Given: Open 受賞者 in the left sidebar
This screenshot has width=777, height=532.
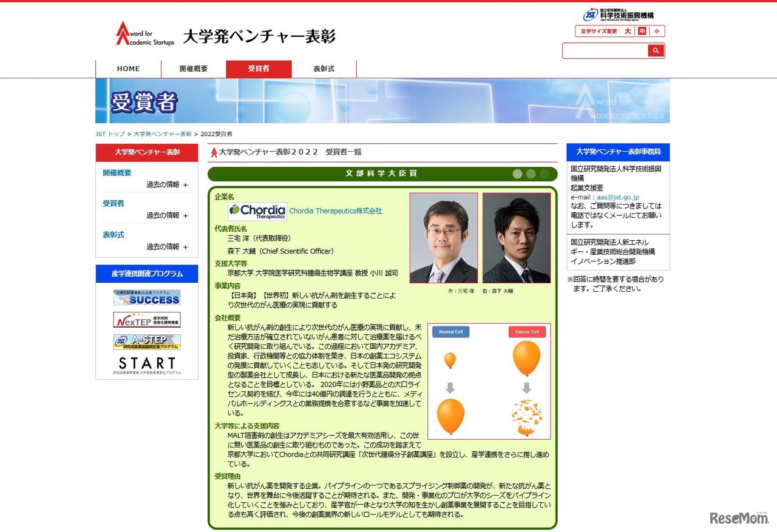Looking at the screenshot, I should [114, 204].
